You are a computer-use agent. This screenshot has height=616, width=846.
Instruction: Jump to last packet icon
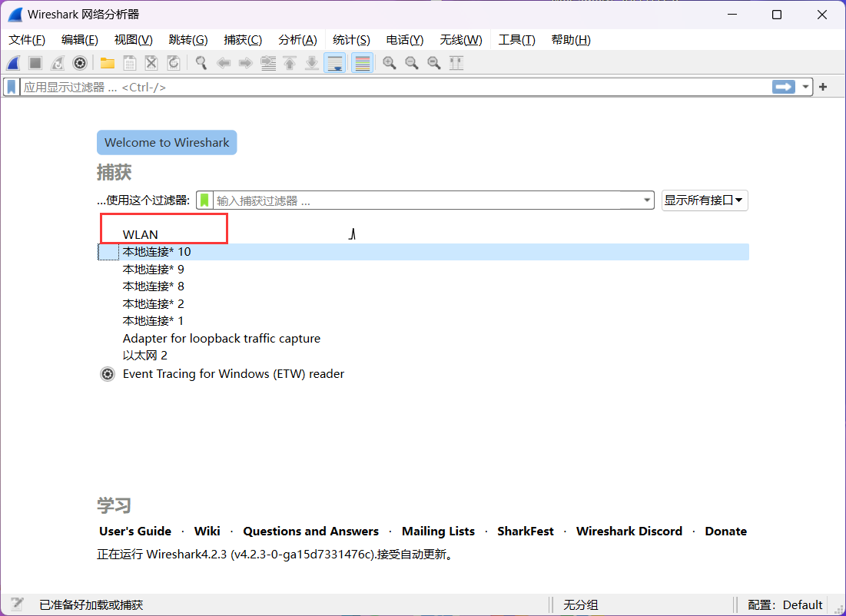click(x=312, y=63)
